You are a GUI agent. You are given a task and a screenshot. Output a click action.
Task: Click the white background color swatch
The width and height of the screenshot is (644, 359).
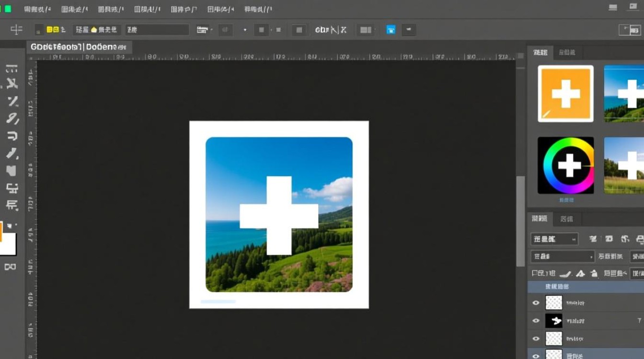(x=10, y=244)
